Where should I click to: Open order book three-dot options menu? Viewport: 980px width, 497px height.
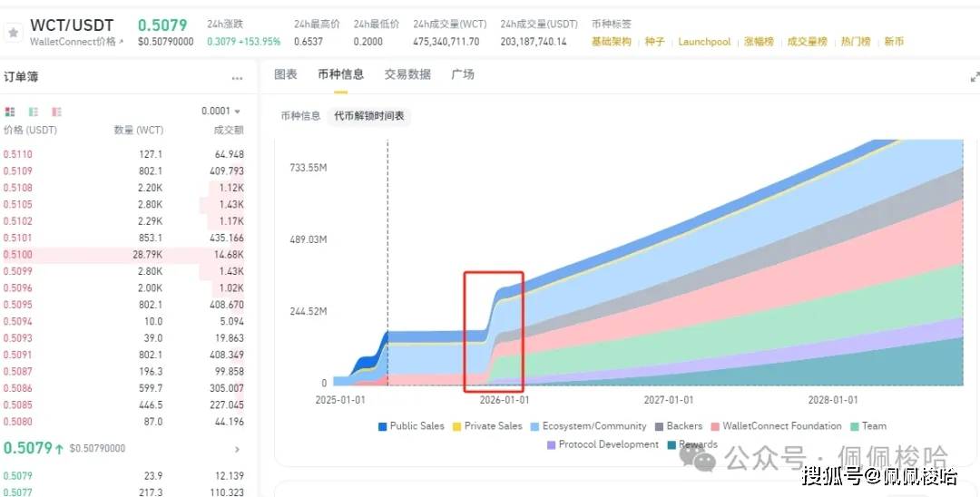coord(237,79)
